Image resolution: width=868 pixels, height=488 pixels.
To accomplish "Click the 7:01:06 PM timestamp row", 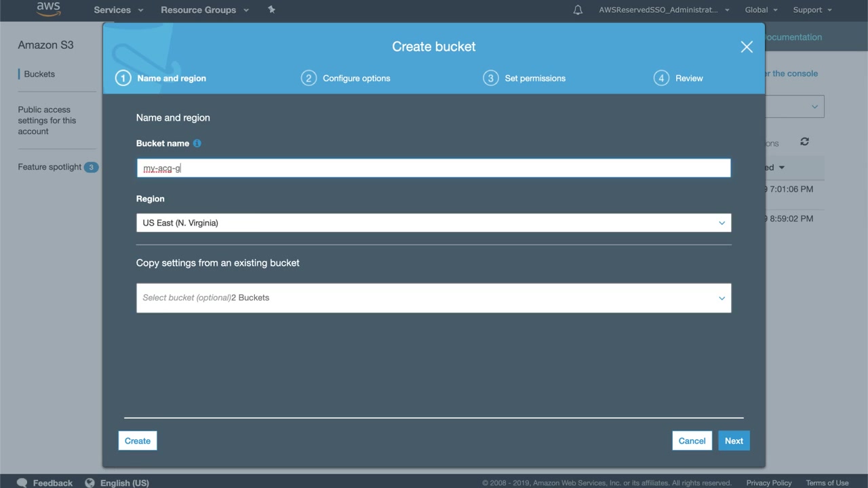I will pyautogui.click(x=790, y=190).
